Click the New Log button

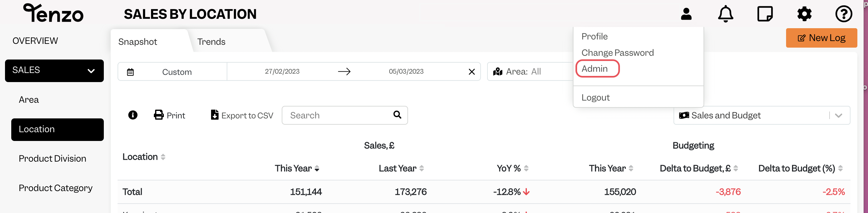[821, 38]
